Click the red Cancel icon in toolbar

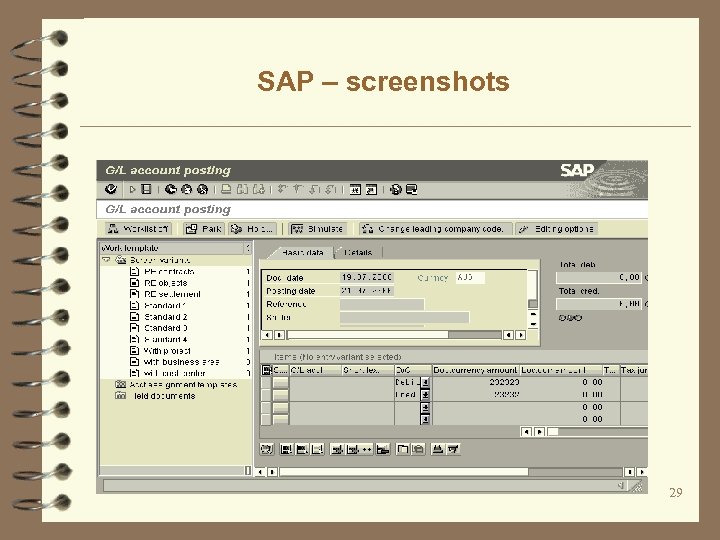pyautogui.click(x=202, y=189)
